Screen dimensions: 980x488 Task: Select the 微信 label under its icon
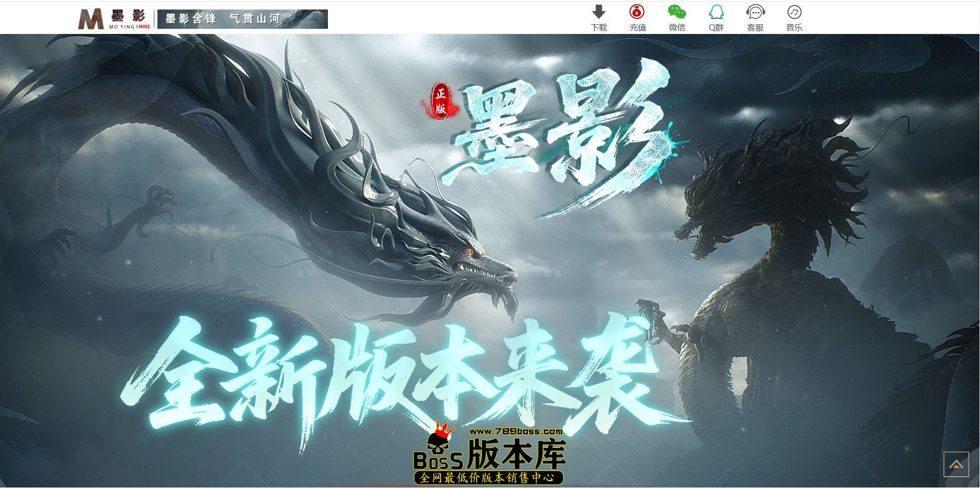(x=676, y=27)
